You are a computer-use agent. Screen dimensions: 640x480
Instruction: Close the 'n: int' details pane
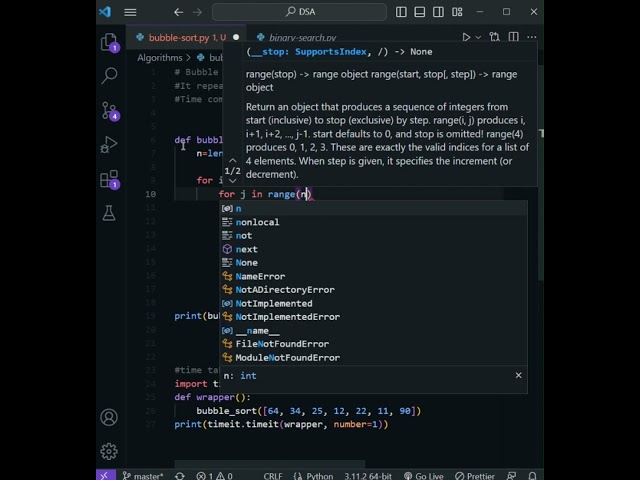(518, 375)
